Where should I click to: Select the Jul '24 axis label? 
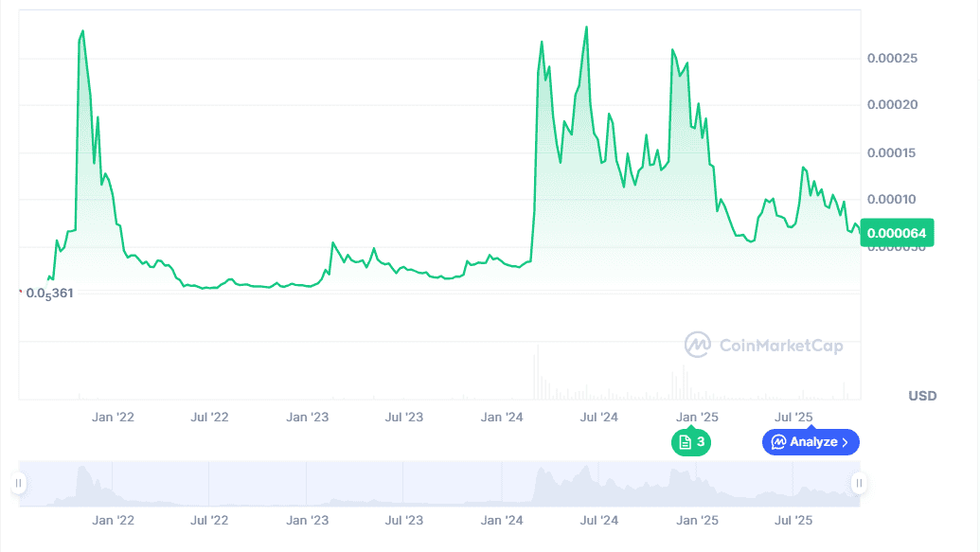click(x=599, y=417)
